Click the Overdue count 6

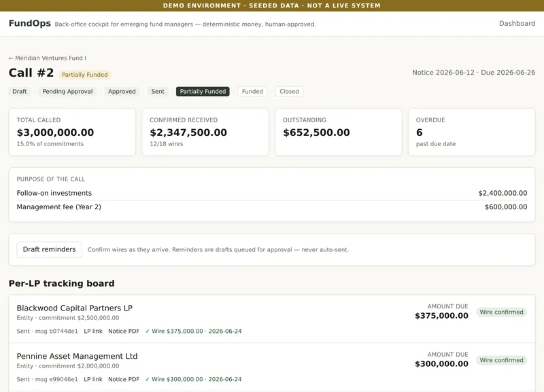point(419,132)
